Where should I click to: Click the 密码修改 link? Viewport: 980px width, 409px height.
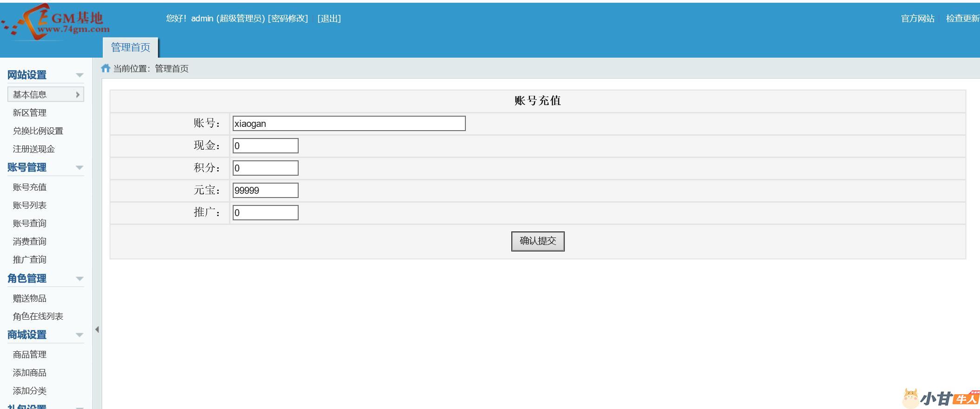pyautogui.click(x=288, y=19)
